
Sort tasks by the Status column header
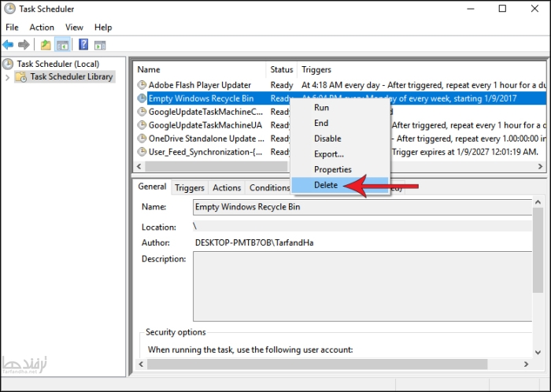tap(282, 69)
